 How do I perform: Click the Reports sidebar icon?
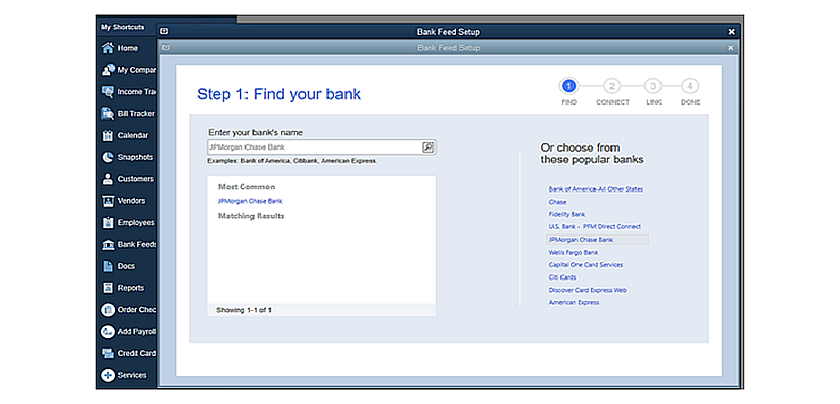point(107,288)
